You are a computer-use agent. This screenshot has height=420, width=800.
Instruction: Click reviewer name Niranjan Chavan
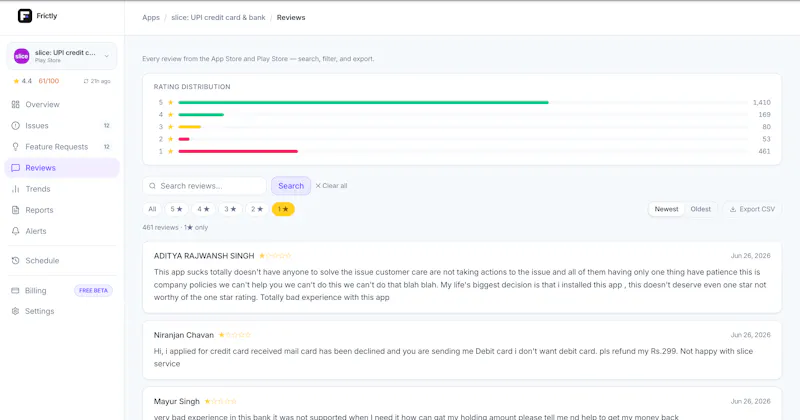click(184, 335)
